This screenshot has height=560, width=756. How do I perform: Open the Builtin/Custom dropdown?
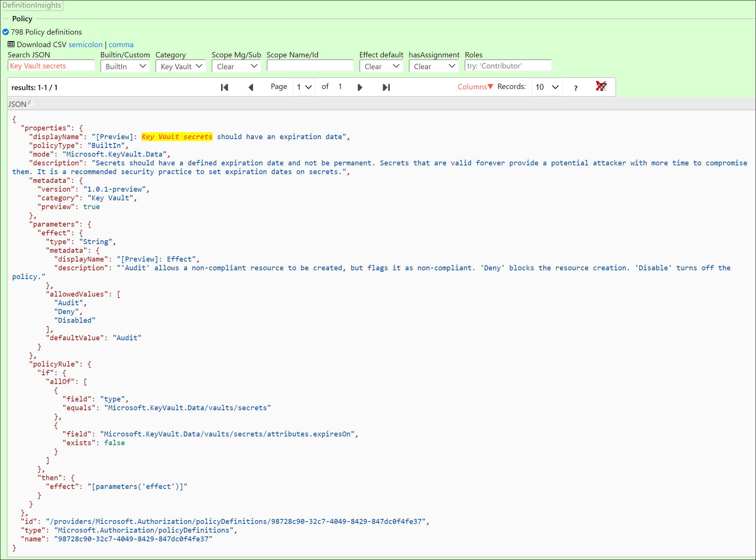pyautogui.click(x=125, y=66)
